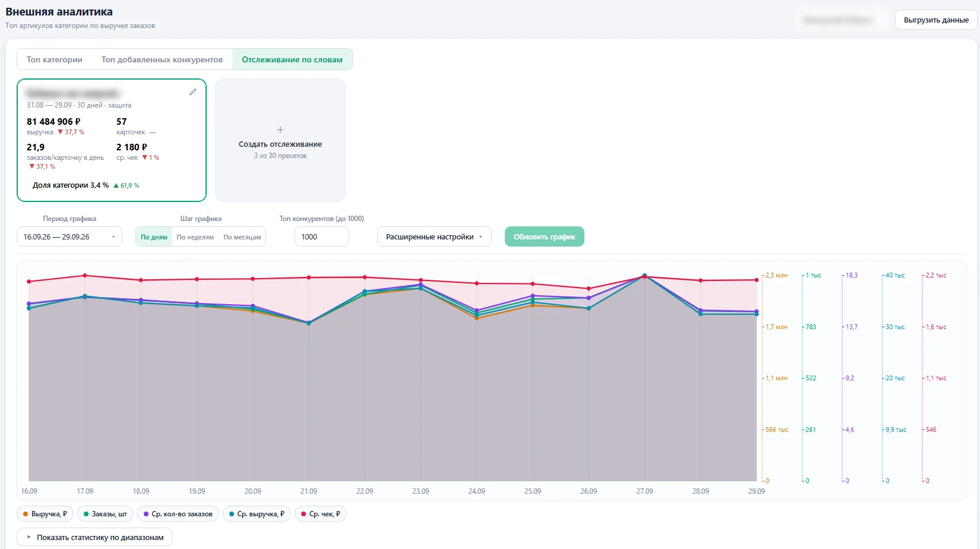Click the Доля категории 3,4 % text
Viewport: 980px width, 549px height.
[71, 185]
